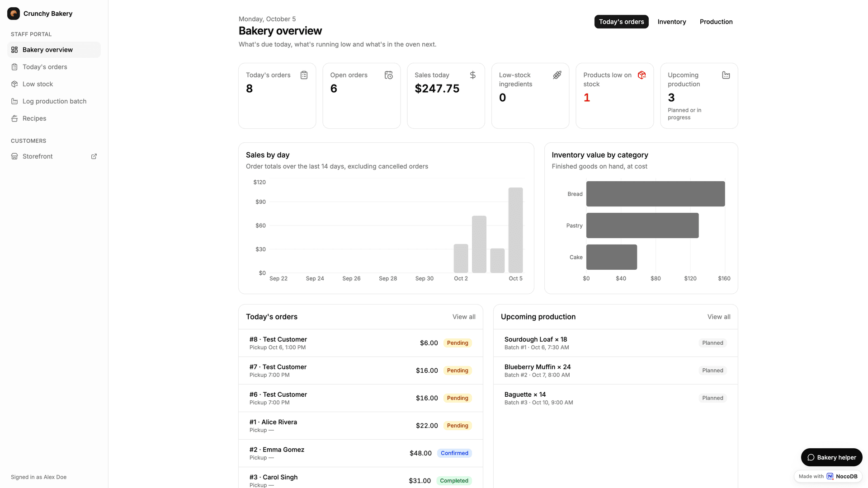The width and height of the screenshot is (868, 488).
Task: Open order #2 Emma Gomez row
Action: (361, 453)
